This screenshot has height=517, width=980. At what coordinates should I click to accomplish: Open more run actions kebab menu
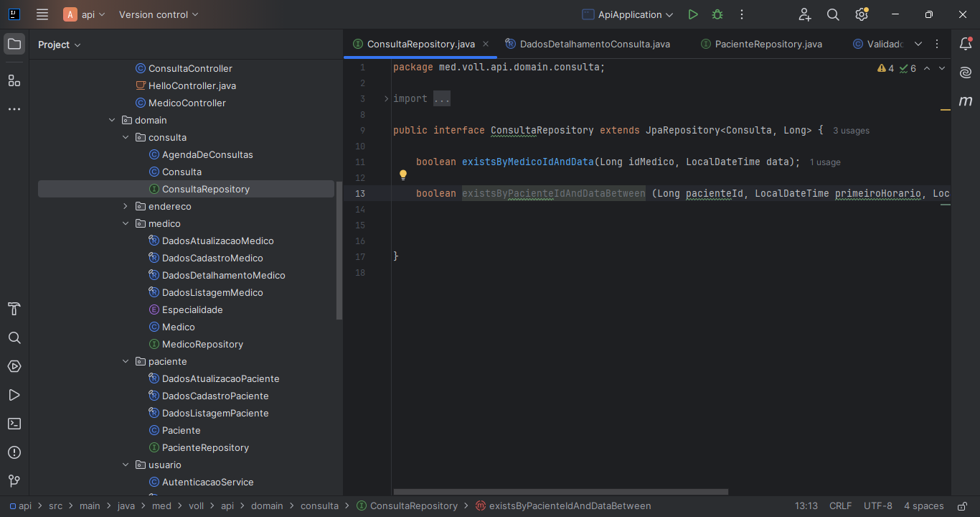tap(742, 14)
